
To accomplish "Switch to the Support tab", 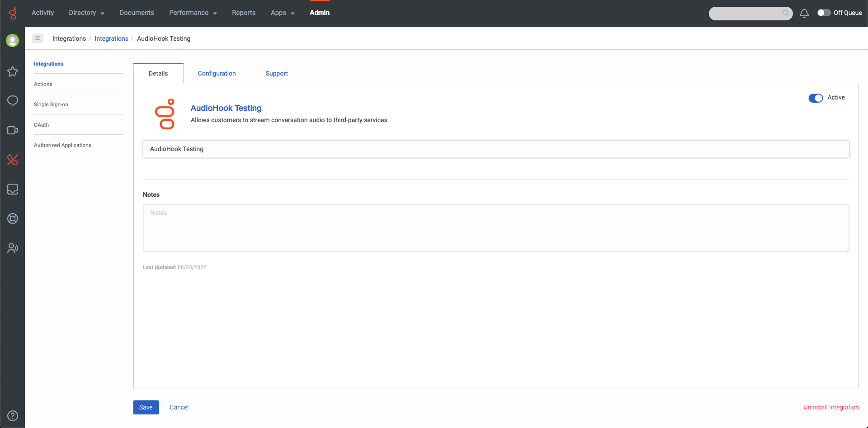I will click(277, 73).
